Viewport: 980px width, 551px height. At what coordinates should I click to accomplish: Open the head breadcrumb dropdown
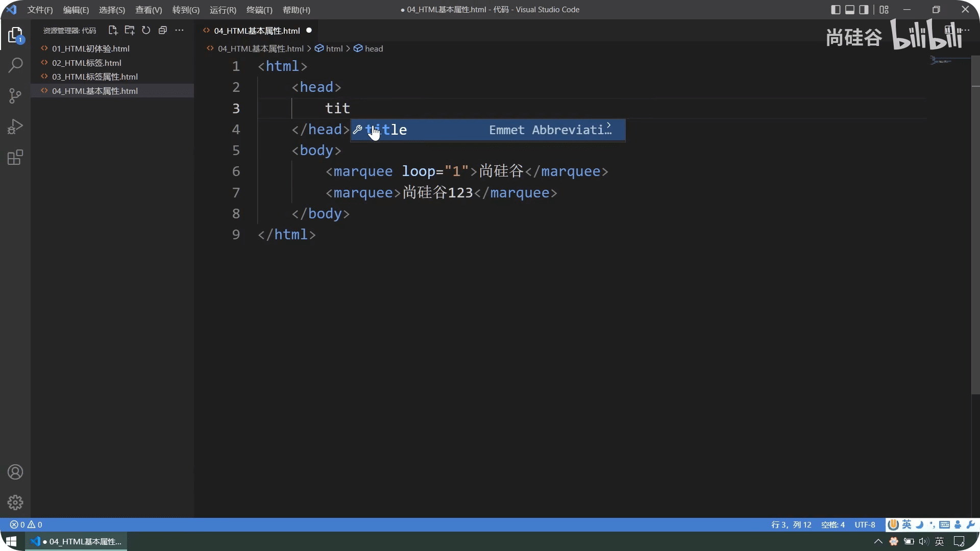pos(373,48)
